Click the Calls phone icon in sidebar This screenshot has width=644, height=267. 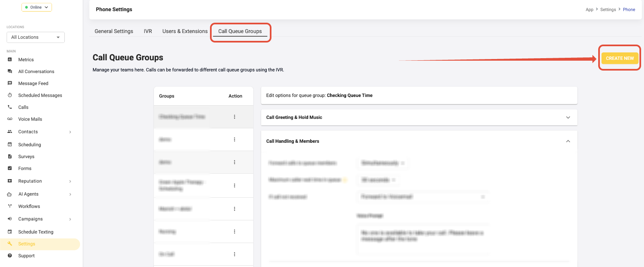pos(10,107)
